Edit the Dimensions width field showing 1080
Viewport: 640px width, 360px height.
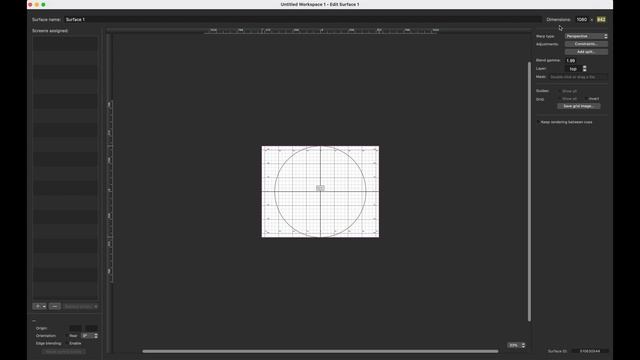tap(582, 20)
